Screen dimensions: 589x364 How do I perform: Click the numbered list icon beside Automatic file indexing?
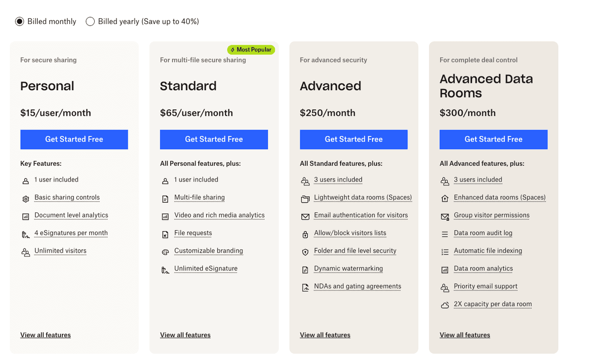445,251
